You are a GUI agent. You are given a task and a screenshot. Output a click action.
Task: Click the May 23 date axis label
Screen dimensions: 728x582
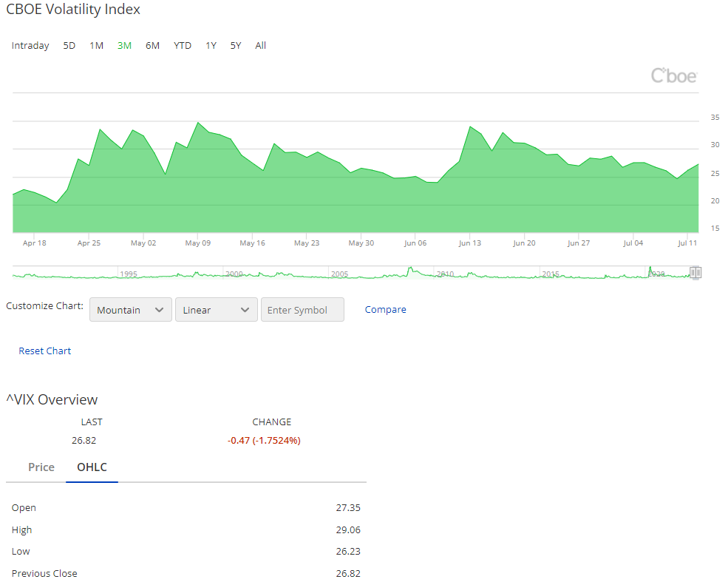click(307, 243)
